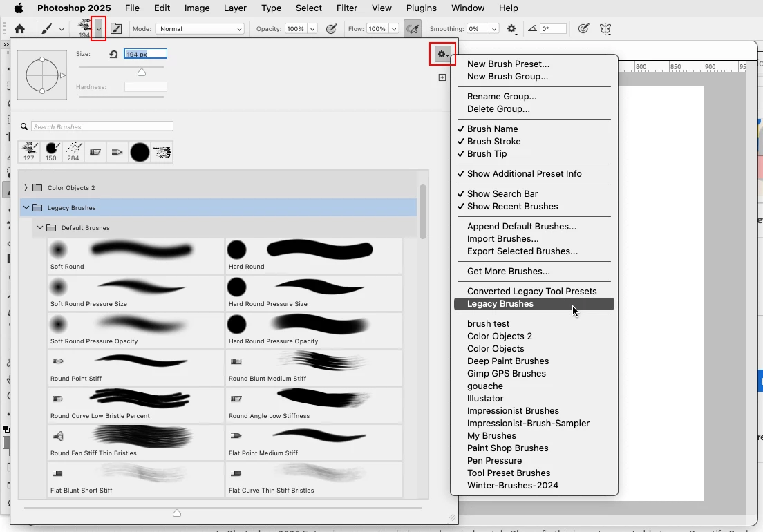Click the brush list vertical scrollbar
Image resolution: width=763 pixels, height=532 pixels.
pos(423,211)
